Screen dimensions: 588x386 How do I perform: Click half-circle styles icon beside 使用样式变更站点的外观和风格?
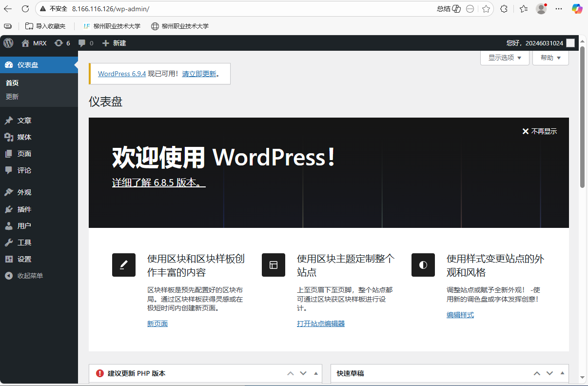click(x=423, y=265)
